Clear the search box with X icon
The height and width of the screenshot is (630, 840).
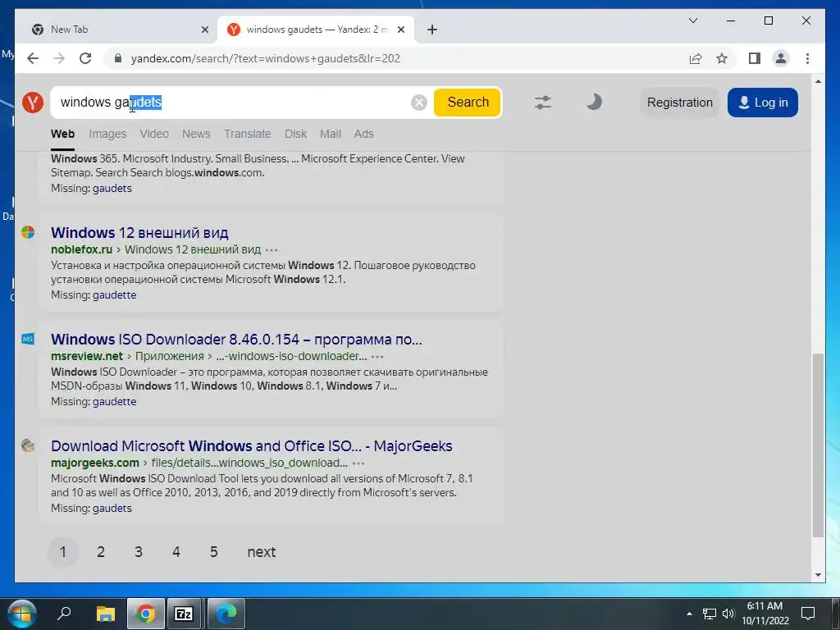(x=419, y=103)
